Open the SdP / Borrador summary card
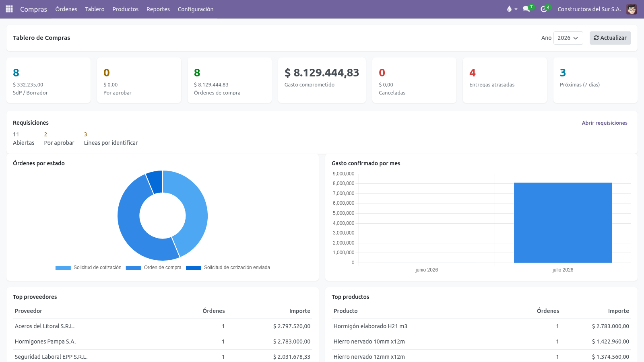Image resolution: width=644 pixels, height=362 pixels. pos(48,80)
